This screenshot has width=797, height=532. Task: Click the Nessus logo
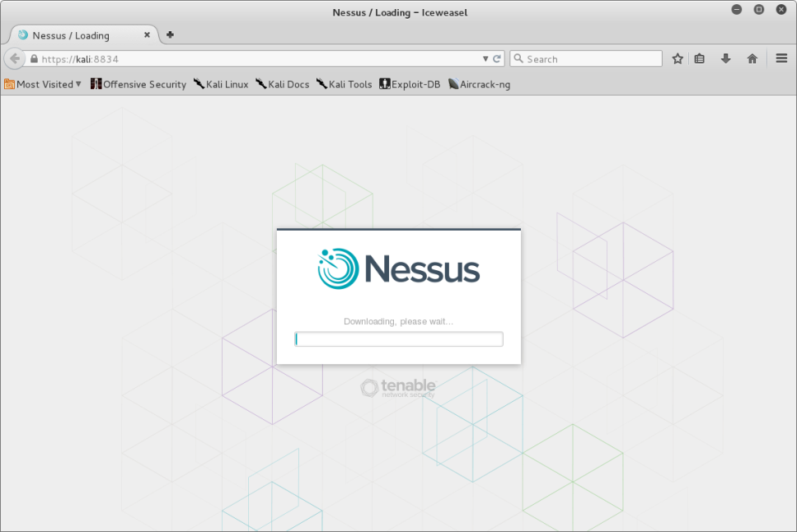399,268
